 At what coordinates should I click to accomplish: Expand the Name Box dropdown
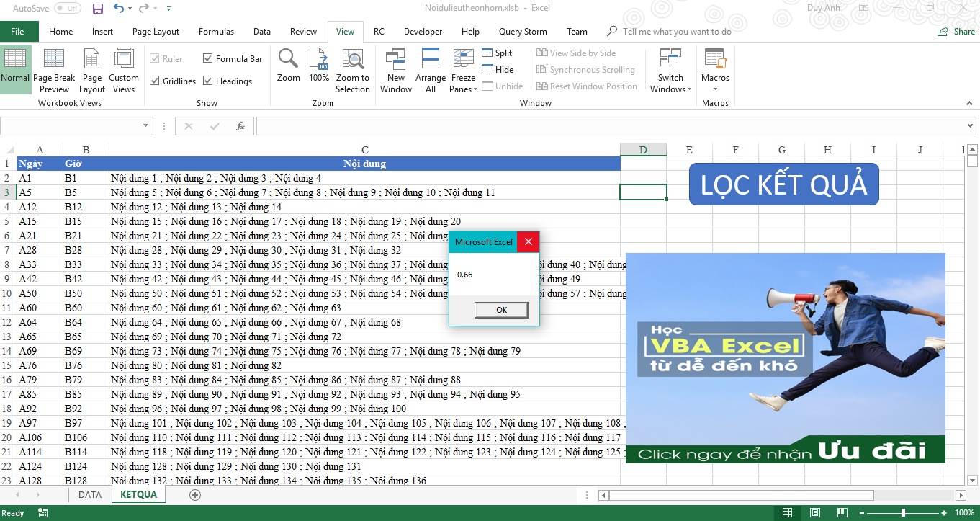(147, 126)
